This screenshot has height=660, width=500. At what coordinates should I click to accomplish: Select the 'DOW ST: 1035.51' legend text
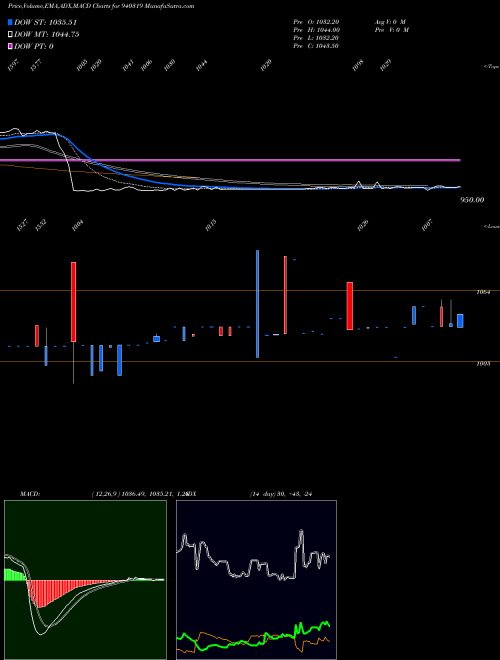45,22
